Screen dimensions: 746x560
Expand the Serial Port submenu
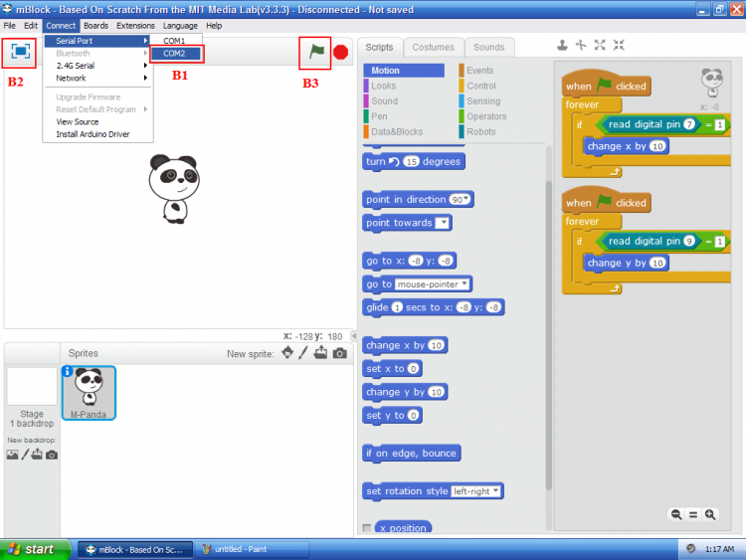coord(97,41)
